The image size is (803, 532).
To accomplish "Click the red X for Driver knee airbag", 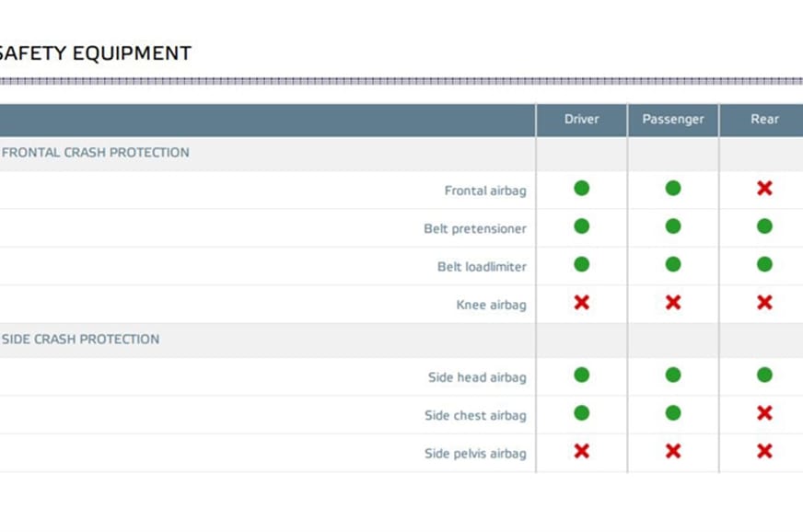I will pos(581,303).
